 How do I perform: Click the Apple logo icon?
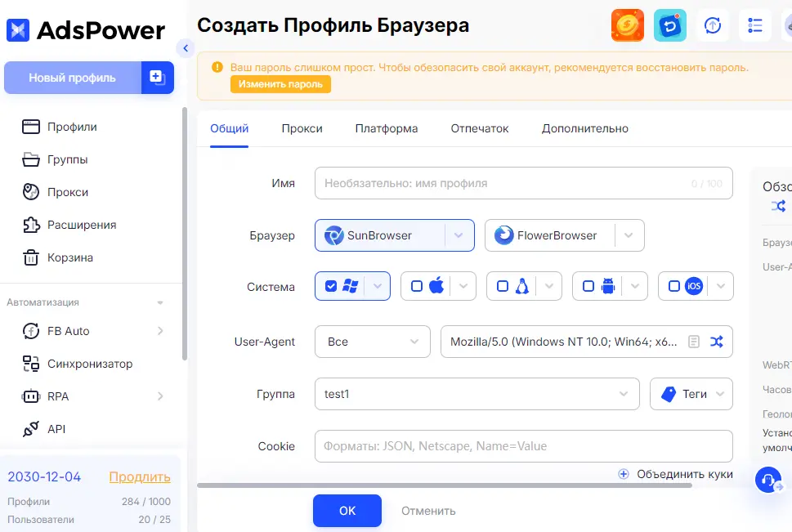[x=436, y=285]
